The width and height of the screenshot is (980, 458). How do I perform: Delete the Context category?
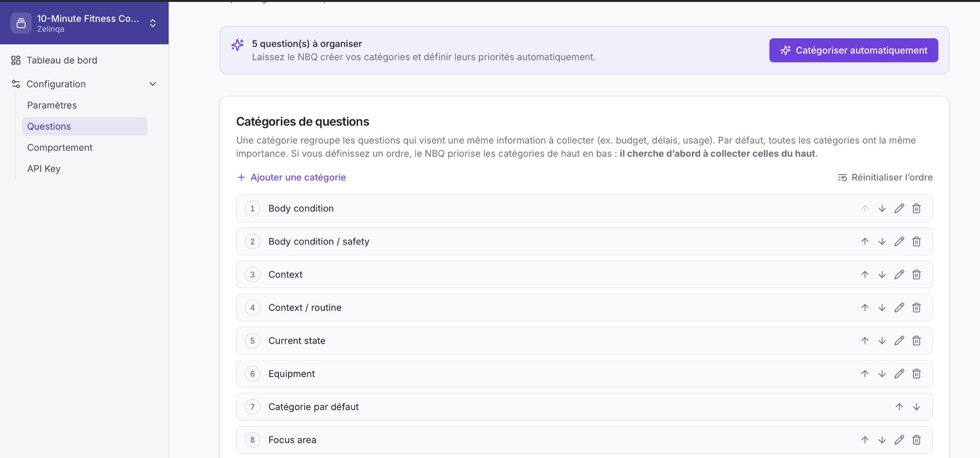click(916, 274)
